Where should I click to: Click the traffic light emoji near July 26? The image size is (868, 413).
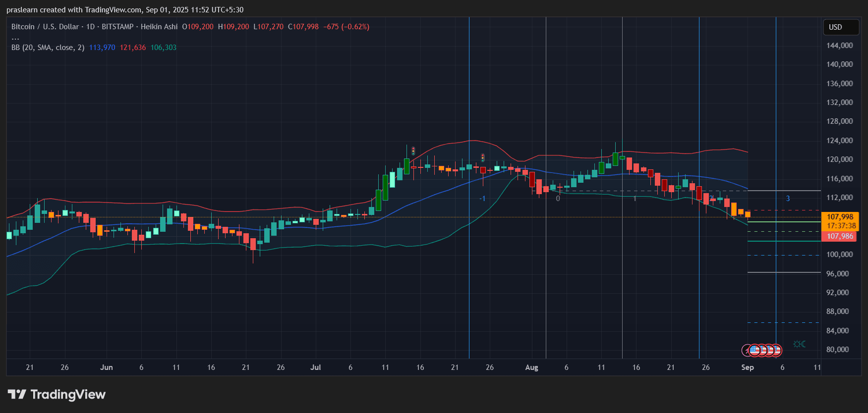[x=482, y=158]
